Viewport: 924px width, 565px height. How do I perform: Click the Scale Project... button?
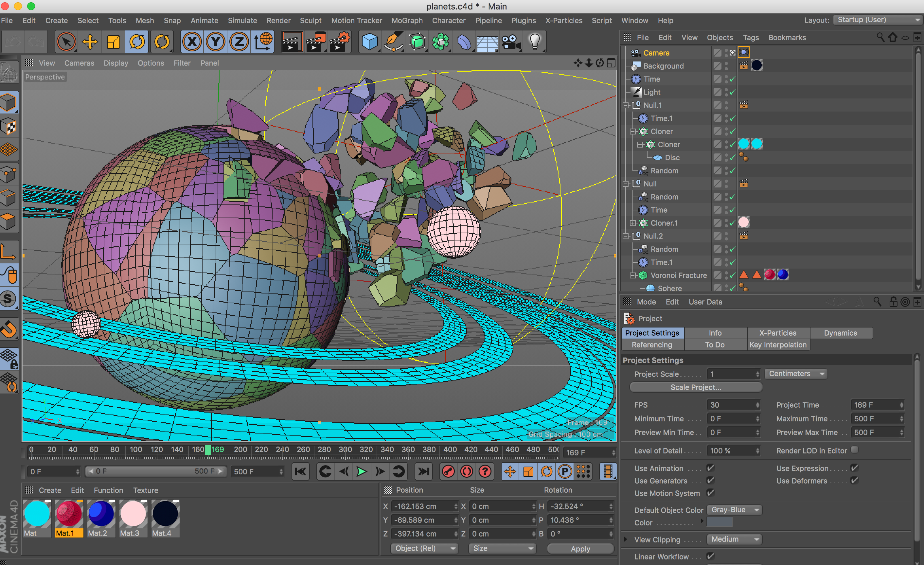pos(696,387)
